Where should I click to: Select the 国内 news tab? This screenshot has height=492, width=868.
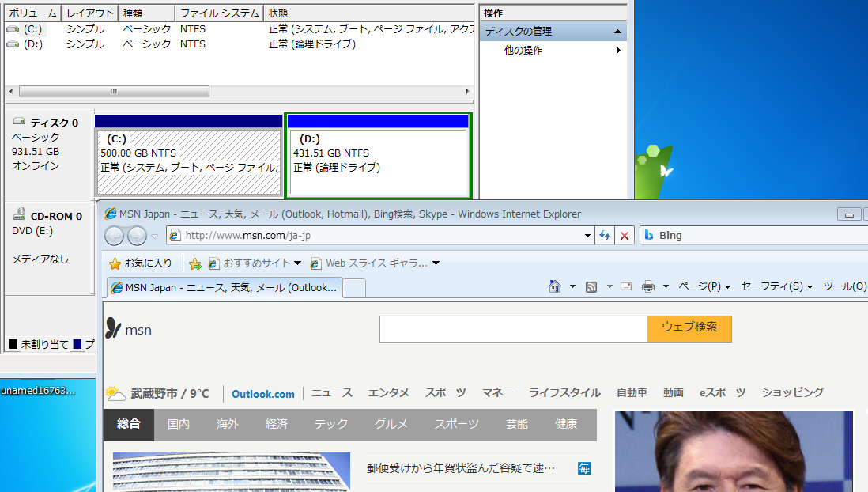pyautogui.click(x=178, y=425)
